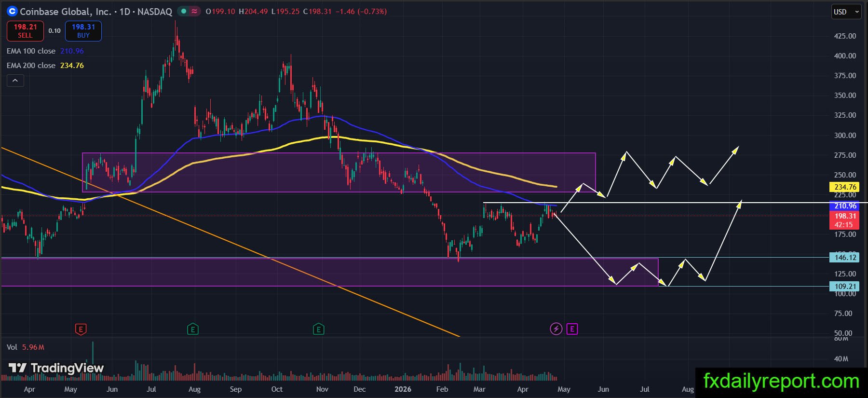Click the close price C198.31 in header

click(x=317, y=12)
